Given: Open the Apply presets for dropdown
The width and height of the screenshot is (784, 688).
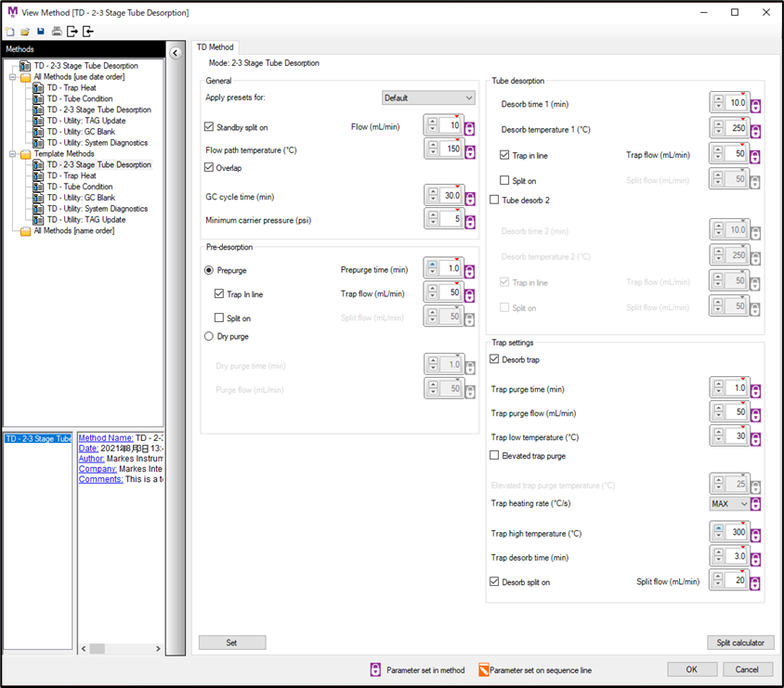Looking at the screenshot, I should tap(428, 97).
